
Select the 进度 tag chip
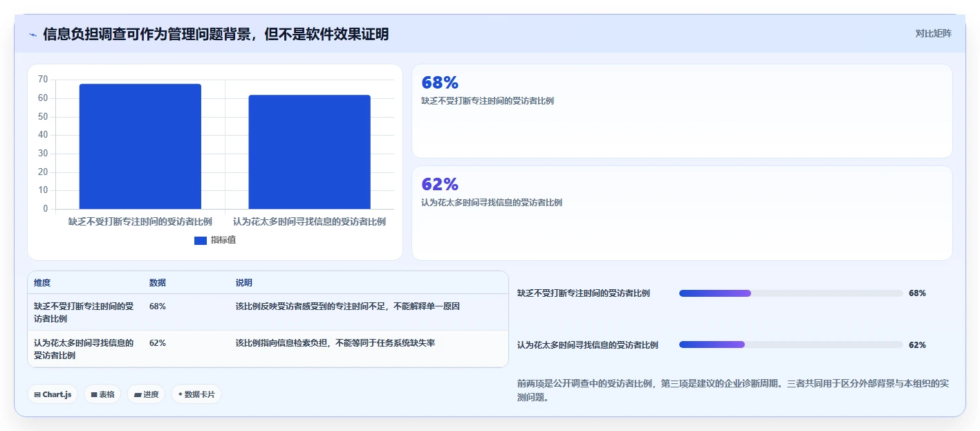click(146, 394)
